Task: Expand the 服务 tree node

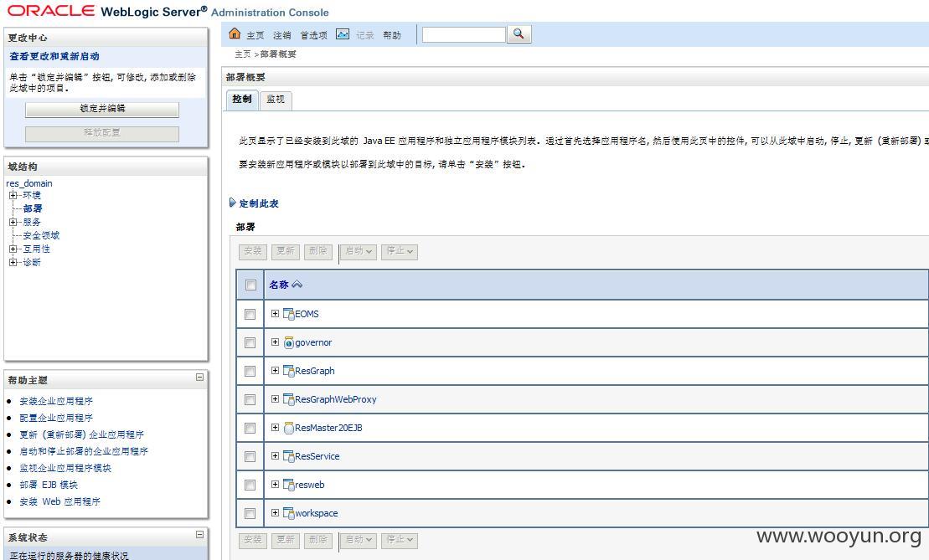Action: tap(13, 222)
